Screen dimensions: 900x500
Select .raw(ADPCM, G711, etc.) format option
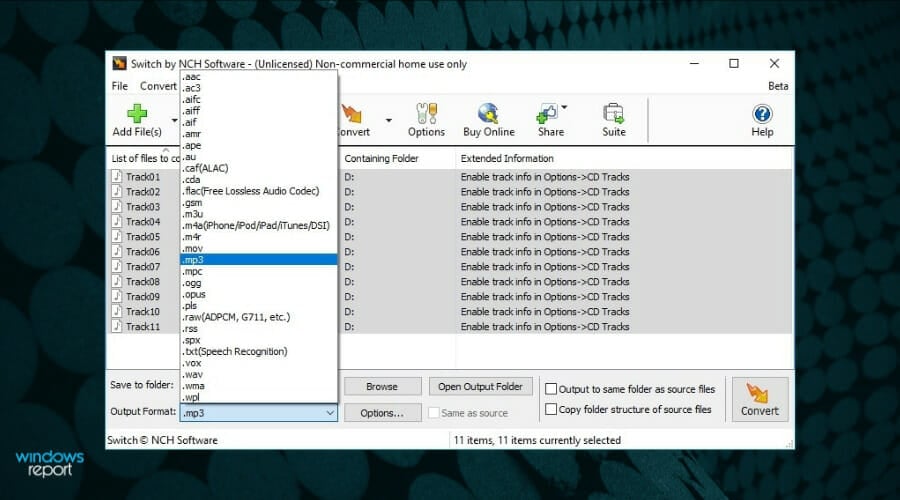[x=259, y=317]
